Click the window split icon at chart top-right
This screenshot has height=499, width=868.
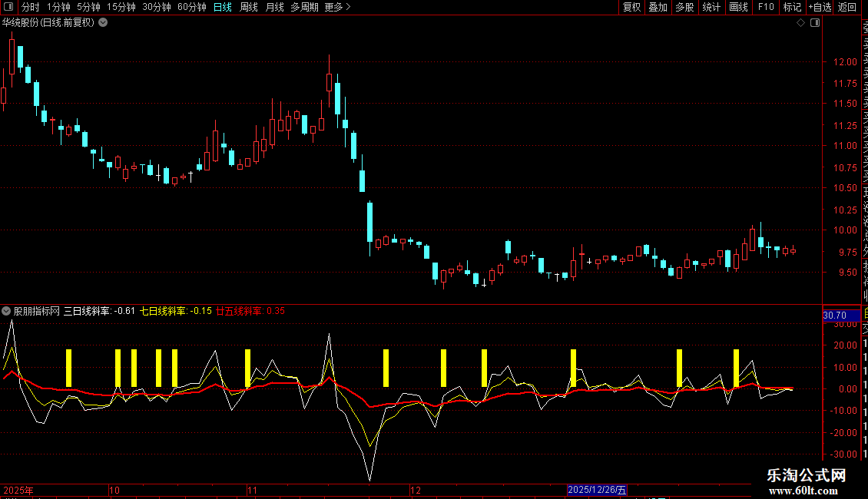[815, 23]
